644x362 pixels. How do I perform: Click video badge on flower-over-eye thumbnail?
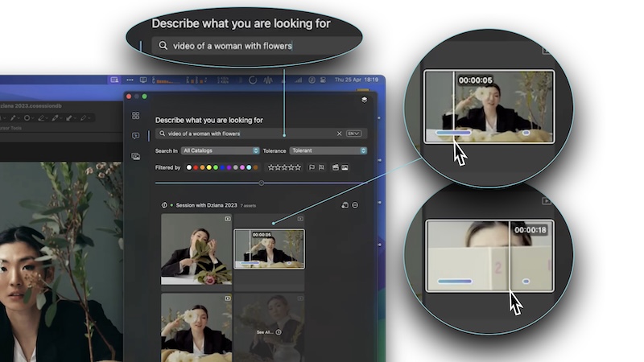pos(227,298)
